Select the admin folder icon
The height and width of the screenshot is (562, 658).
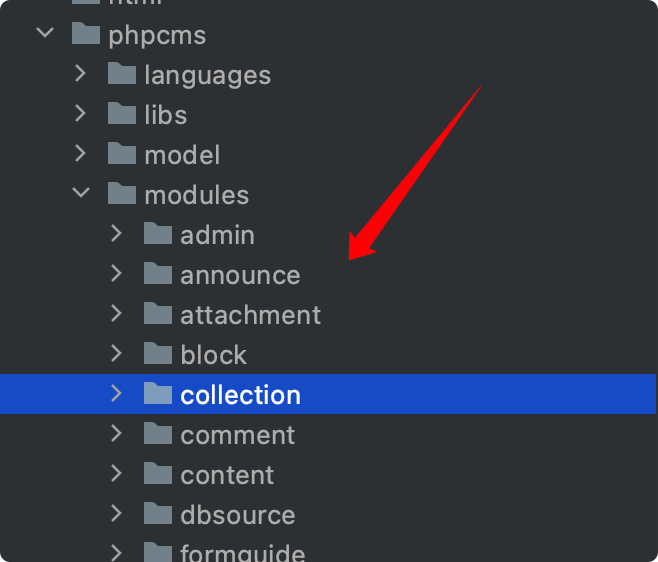click(x=158, y=233)
